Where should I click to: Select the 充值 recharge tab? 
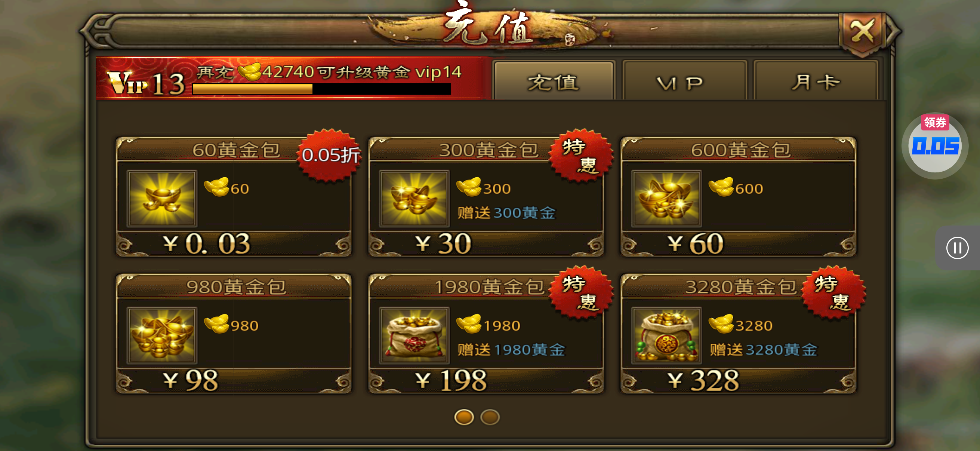coord(554,81)
